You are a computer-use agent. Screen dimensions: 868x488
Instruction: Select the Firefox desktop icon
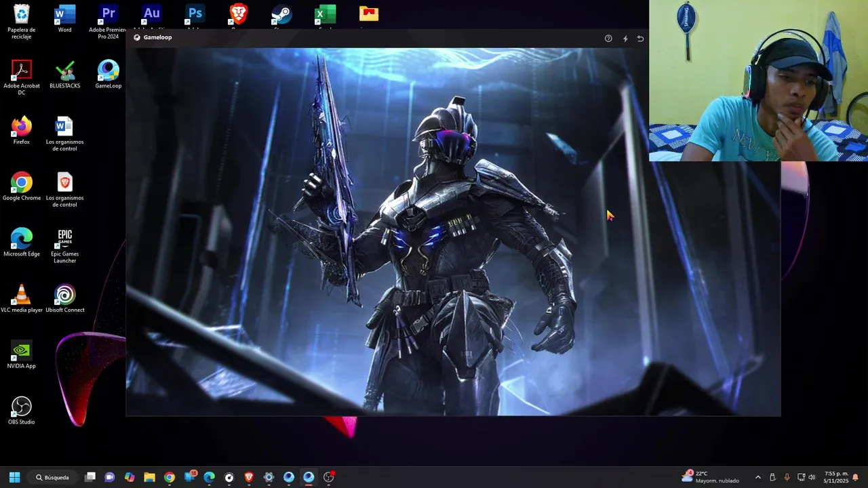click(22, 131)
